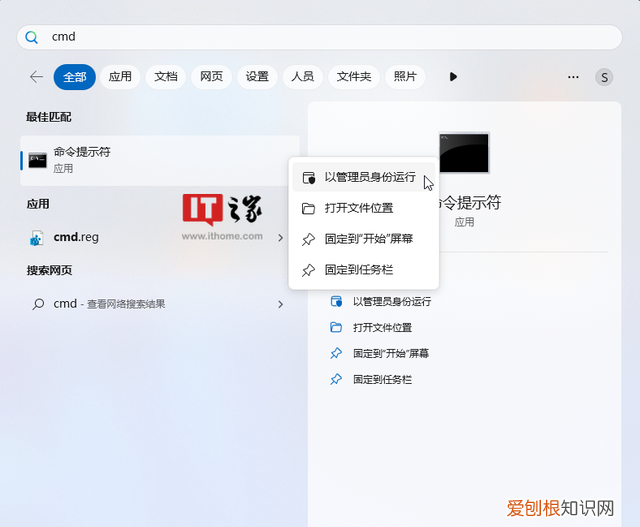Image resolution: width=640 pixels, height=527 pixels.
Task: Choose 以管理员身份运行 in the context menu
Action: (x=364, y=177)
